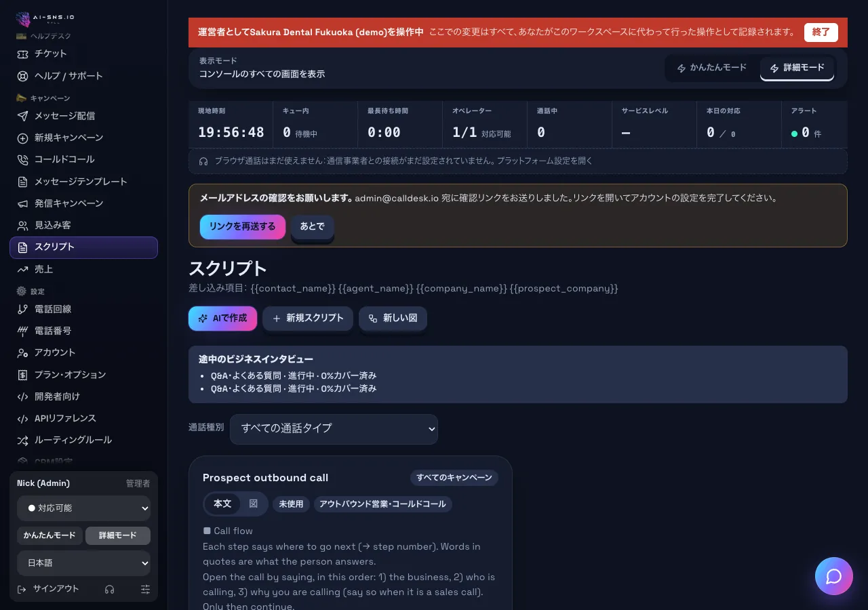Open the 開発者向け code brackets icon
The height and width of the screenshot is (610, 868).
click(x=22, y=396)
